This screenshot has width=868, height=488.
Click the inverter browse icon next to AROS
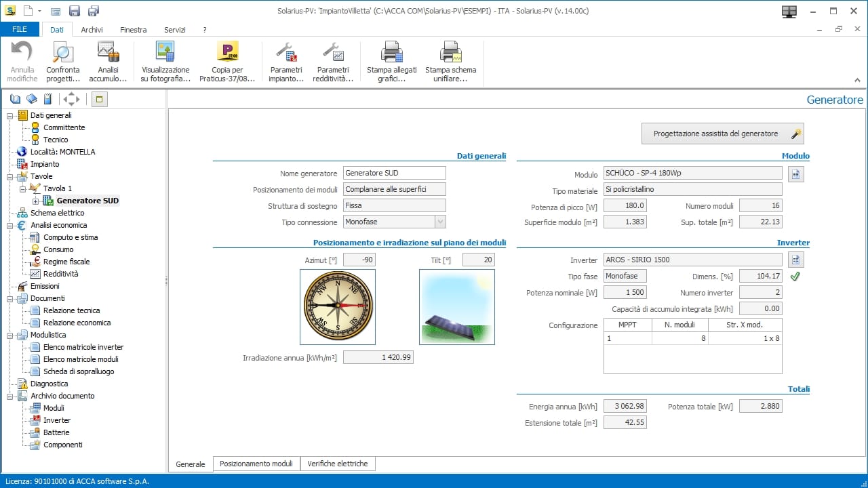(x=796, y=260)
